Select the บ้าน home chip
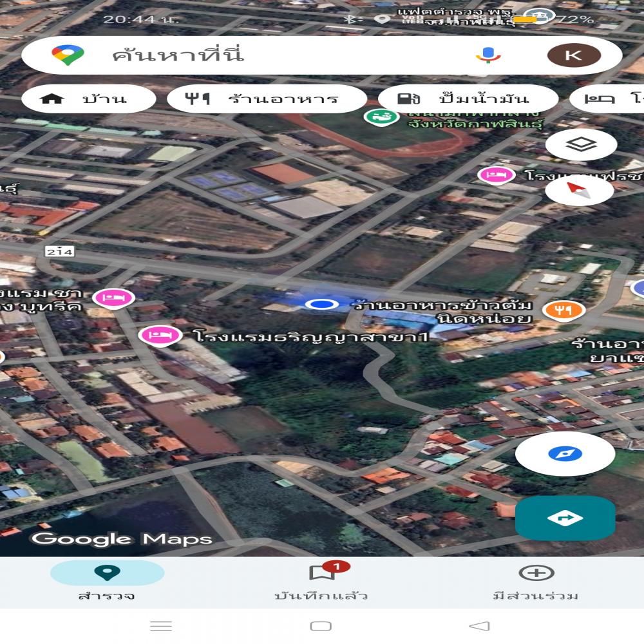 (x=89, y=99)
